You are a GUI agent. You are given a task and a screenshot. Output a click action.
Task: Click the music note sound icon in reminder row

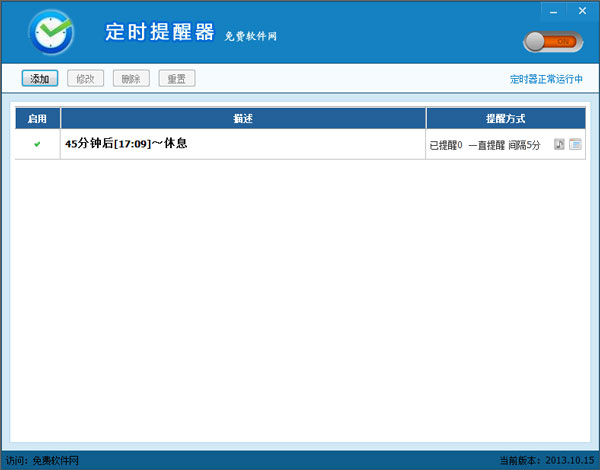559,145
